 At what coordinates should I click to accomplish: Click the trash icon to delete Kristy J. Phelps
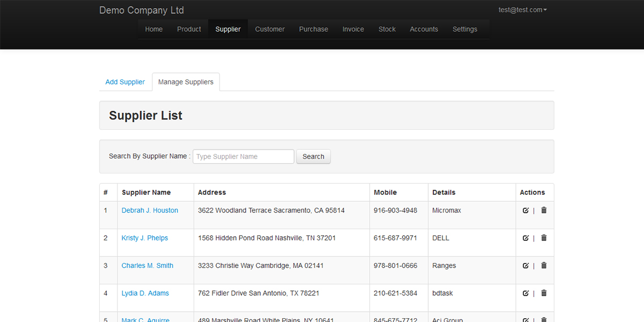pos(544,238)
